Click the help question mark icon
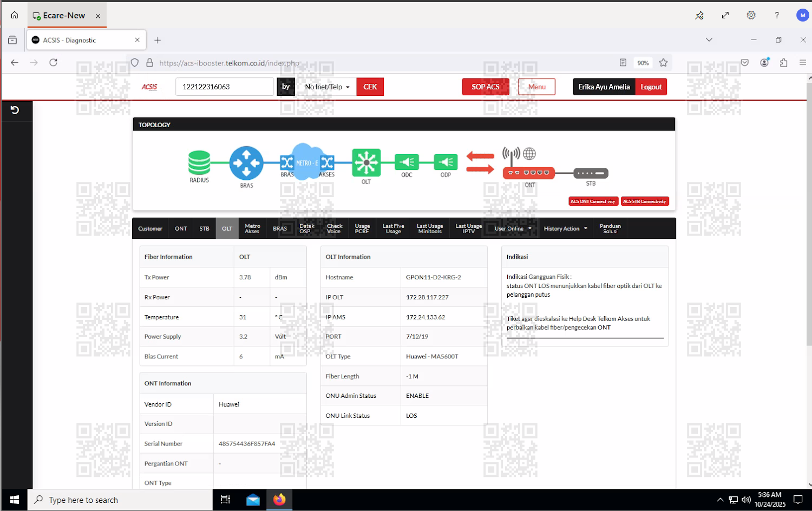The width and height of the screenshot is (812, 511). pyautogui.click(x=777, y=15)
